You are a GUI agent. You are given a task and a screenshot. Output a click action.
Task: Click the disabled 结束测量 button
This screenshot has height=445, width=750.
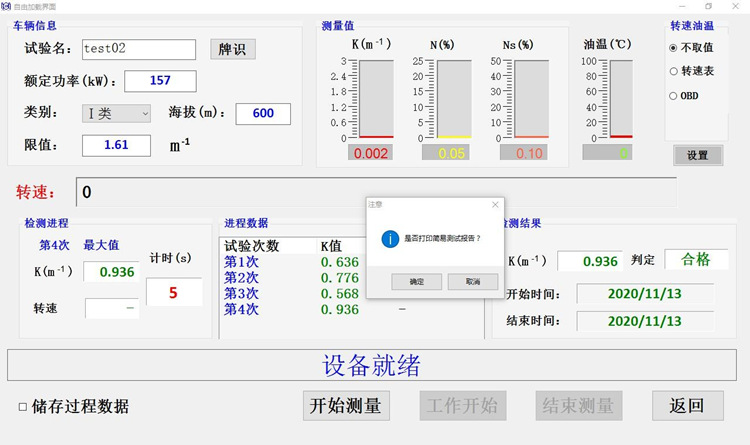[x=579, y=406]
